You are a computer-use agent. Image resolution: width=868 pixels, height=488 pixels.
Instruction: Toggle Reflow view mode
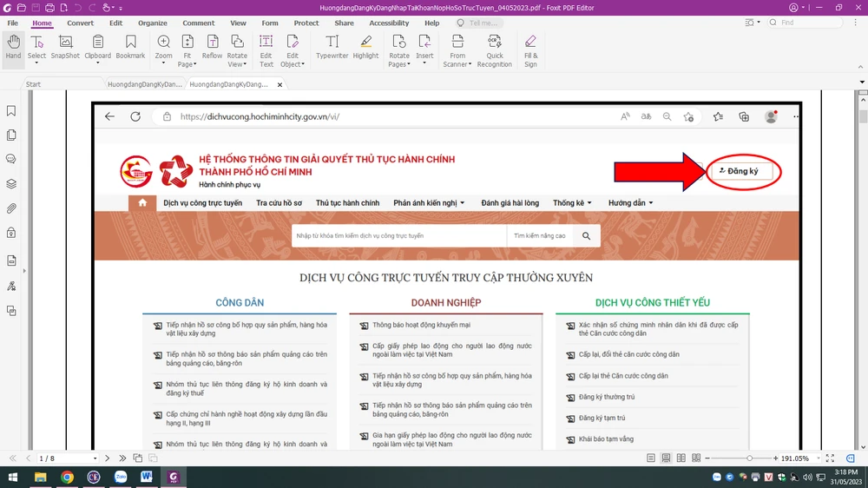[x=212, y=47]
